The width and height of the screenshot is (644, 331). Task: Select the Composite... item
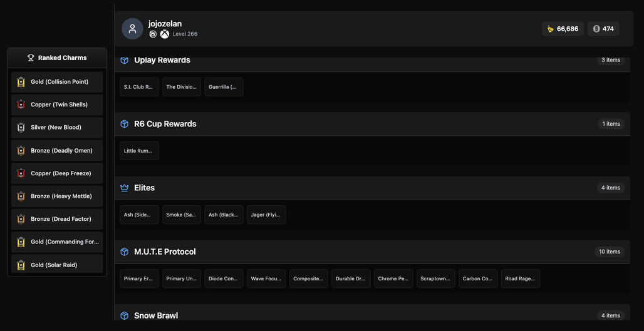[x=308, y=278]
